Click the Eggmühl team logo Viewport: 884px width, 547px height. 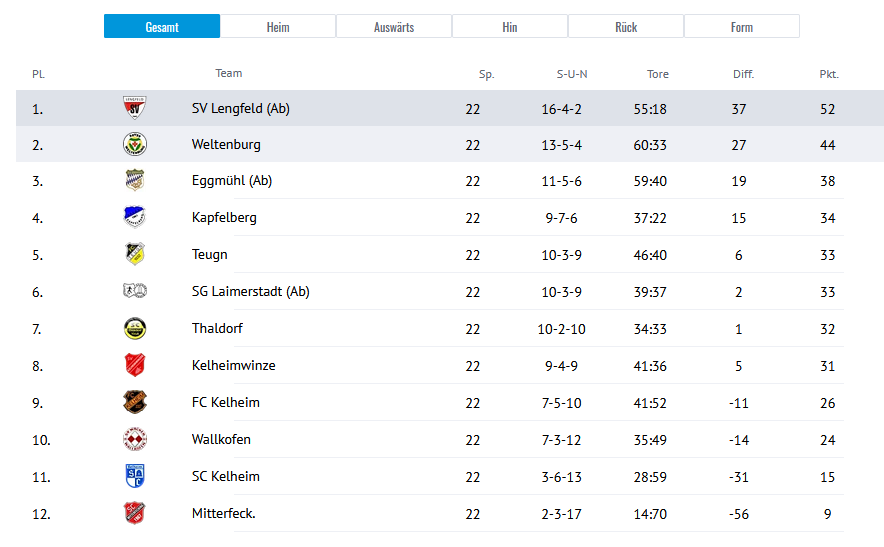(134, 181)
